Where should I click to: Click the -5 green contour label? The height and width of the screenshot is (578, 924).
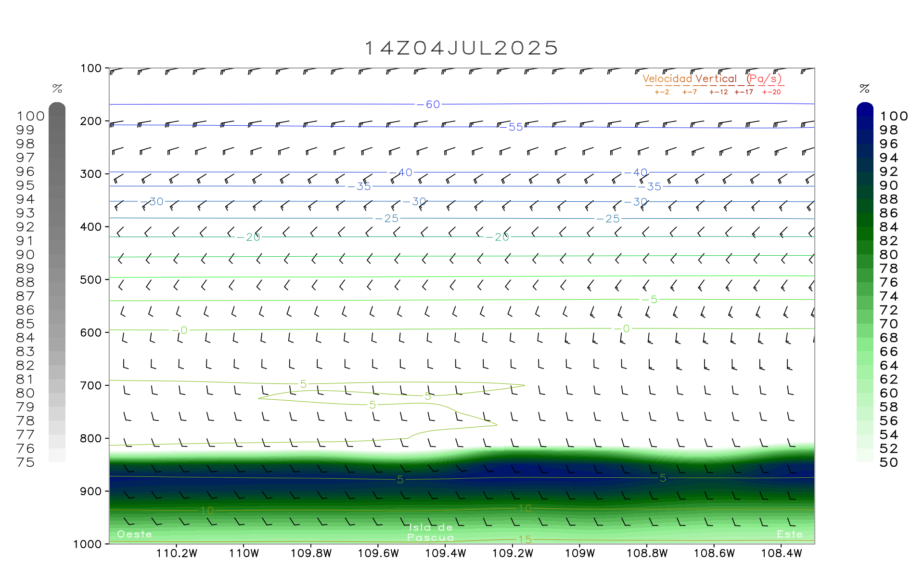pos(650,300)
